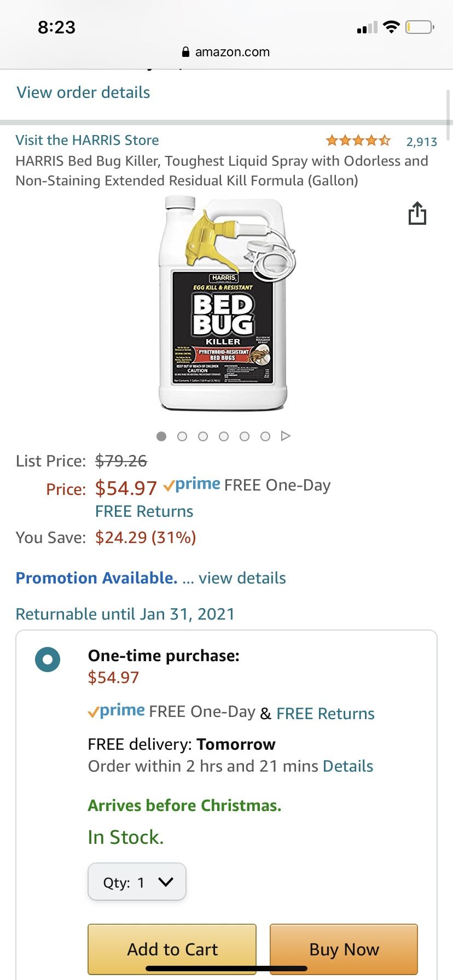Tap the prime checkmark logo near Price
Screen dimensions: 453x980
[191, 485]
